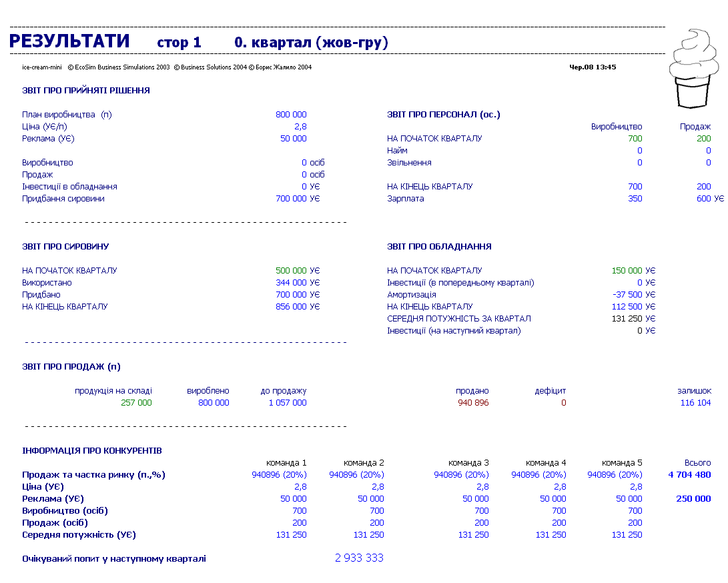Click the sold quantity 940 896
This screenshot has height=583, width=728.
tap(473, 402)
